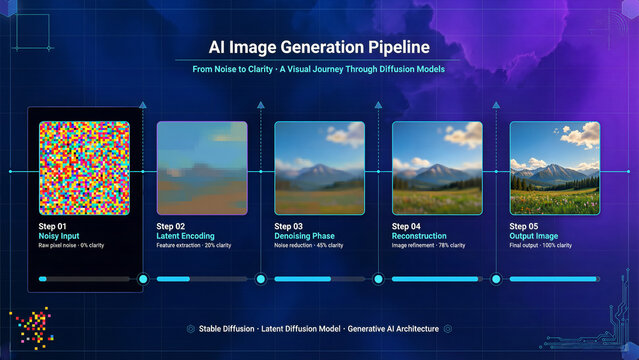
Task: Click the Step 03 progress bar
Action: click(320, 279)
